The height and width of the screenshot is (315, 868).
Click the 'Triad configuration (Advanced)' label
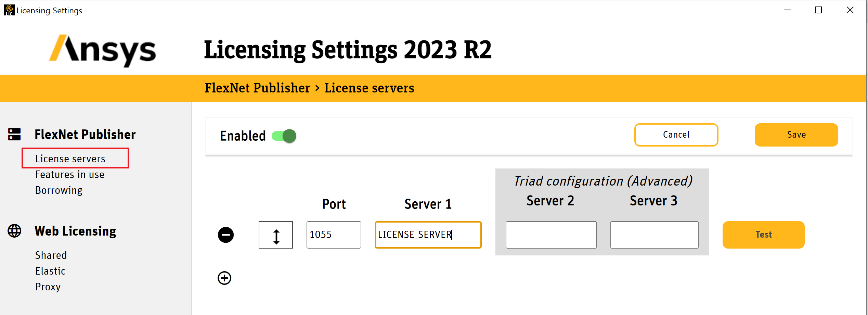(603, 181)
